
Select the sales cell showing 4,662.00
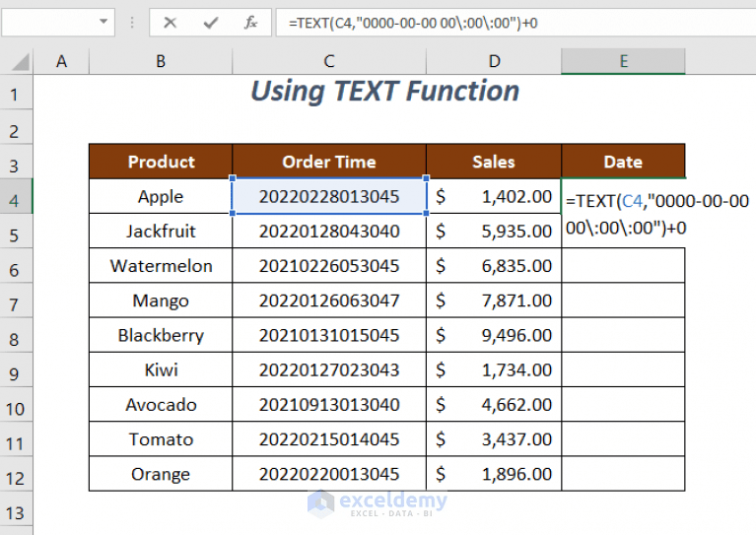click(x=494, y=404)
